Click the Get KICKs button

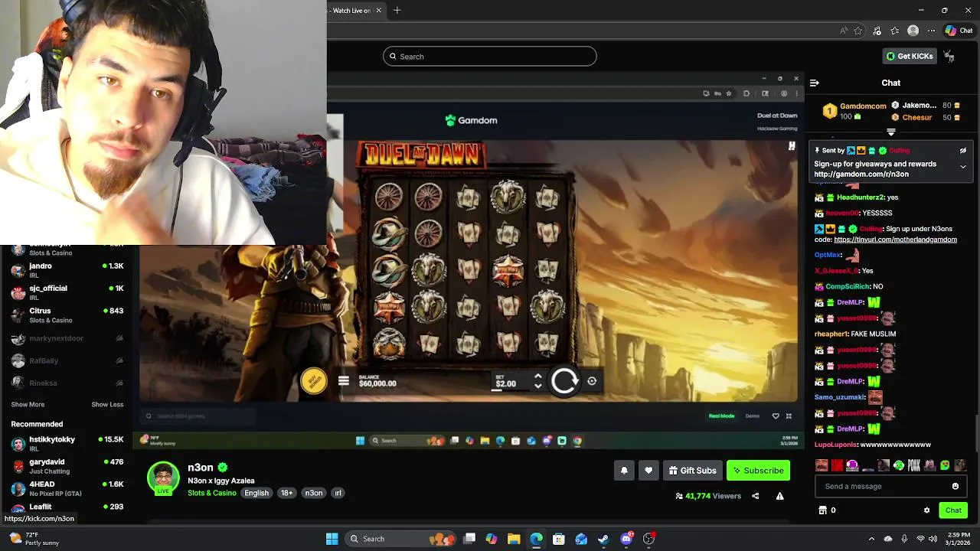(910, 56)
